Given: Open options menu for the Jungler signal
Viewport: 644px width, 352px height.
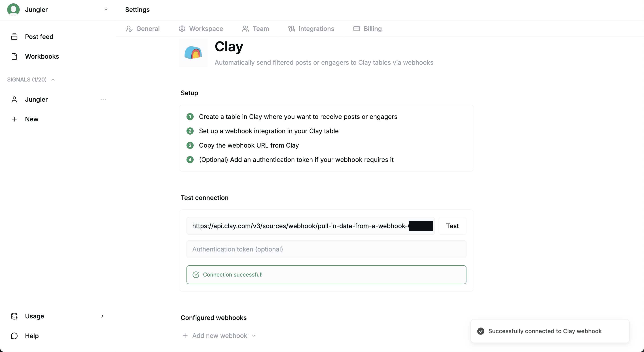Looking at the screenshot, I should tap(103, 99).
